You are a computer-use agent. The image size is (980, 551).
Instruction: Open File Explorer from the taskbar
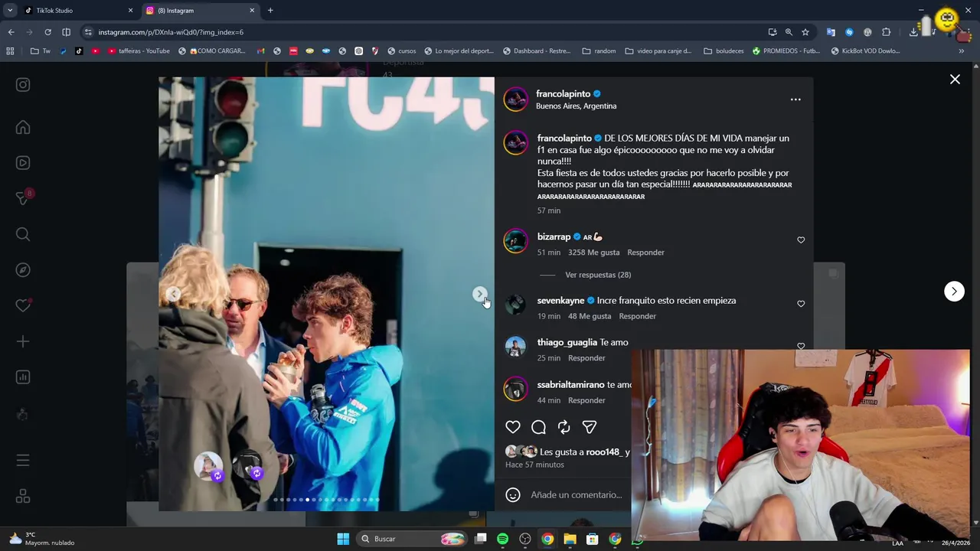[x=570, y=539]
